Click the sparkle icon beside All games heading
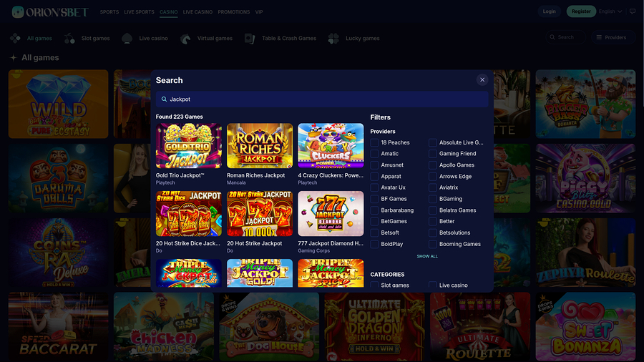 (14, 58)
